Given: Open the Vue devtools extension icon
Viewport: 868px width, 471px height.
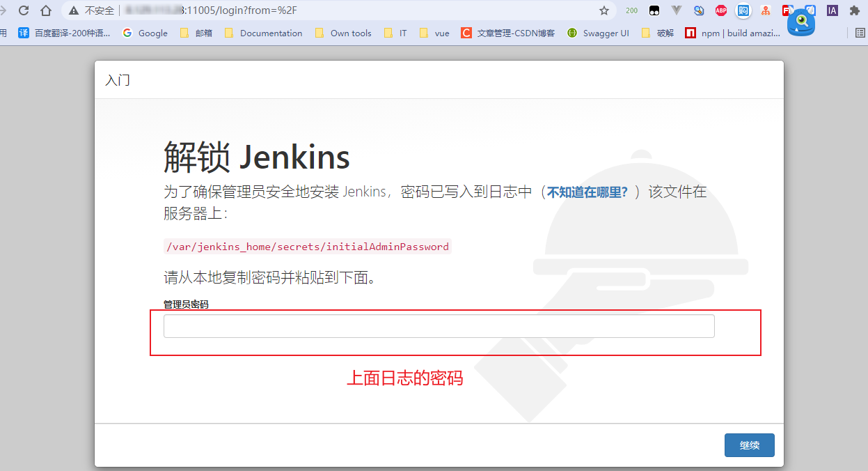Looking at the screenshot, I should pos(677,10).
